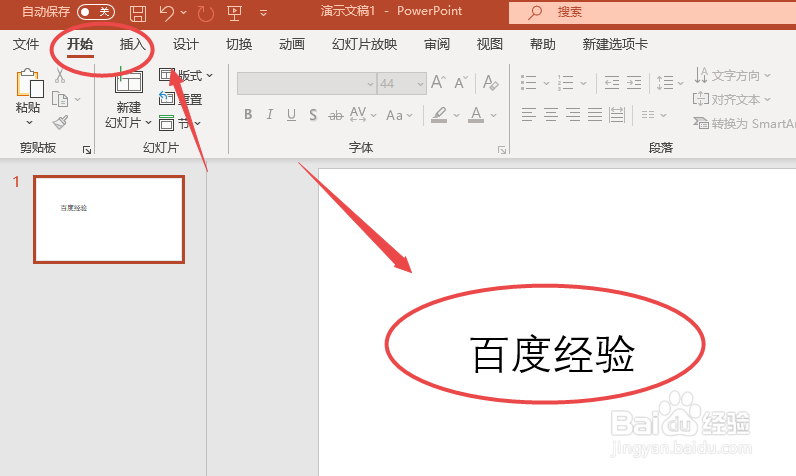Click the 粘贴 paste icon
796x476 pixels.
tap(29, 83)
